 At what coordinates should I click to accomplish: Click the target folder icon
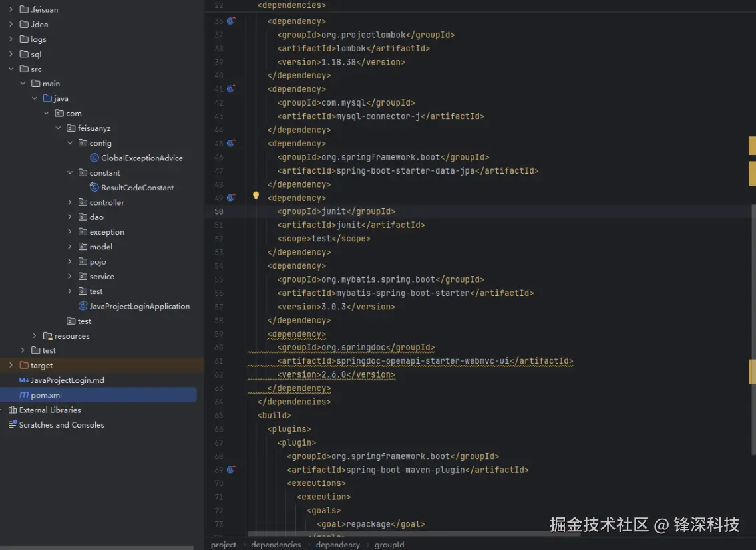pyautogui.click(x=24, y=365)
